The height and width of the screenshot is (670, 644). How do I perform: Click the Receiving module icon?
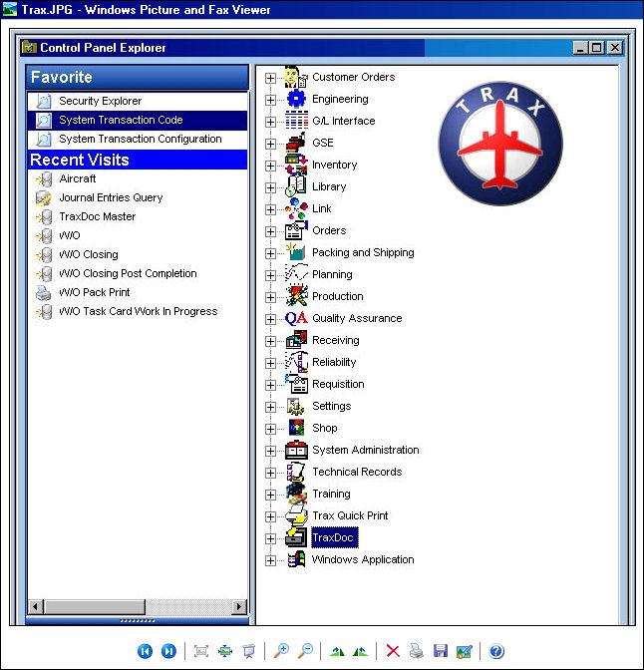(x=296, y=340)
